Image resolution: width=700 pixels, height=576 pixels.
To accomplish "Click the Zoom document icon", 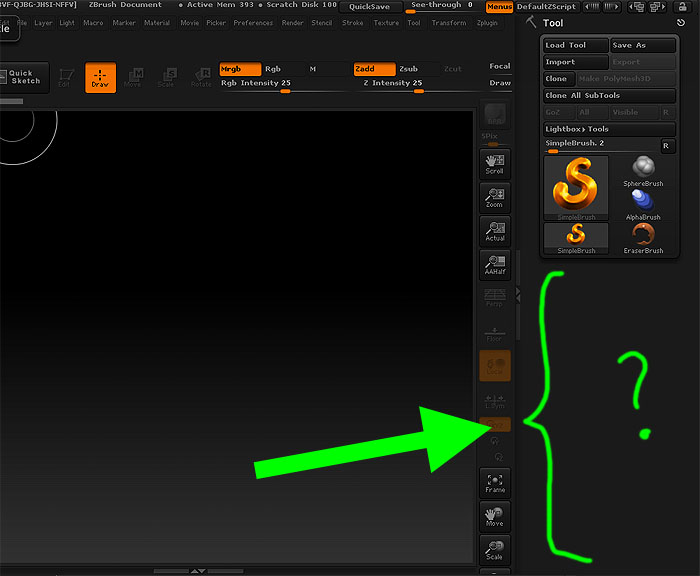I will click(495, 197).
